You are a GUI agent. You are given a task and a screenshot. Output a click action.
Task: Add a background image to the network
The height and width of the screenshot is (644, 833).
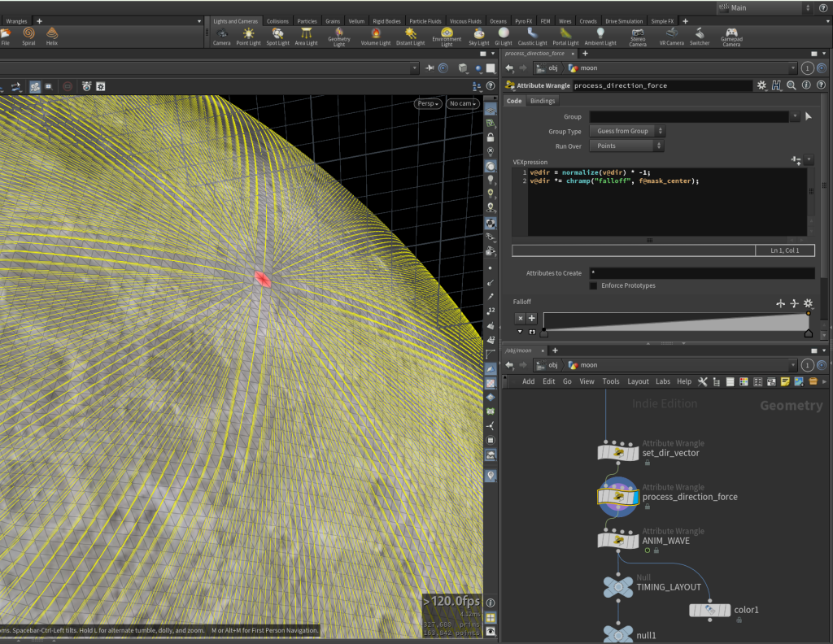(x=799, y=381)
